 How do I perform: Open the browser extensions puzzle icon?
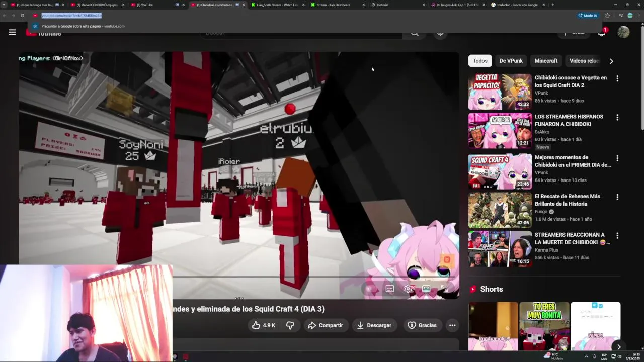[607, 16]
